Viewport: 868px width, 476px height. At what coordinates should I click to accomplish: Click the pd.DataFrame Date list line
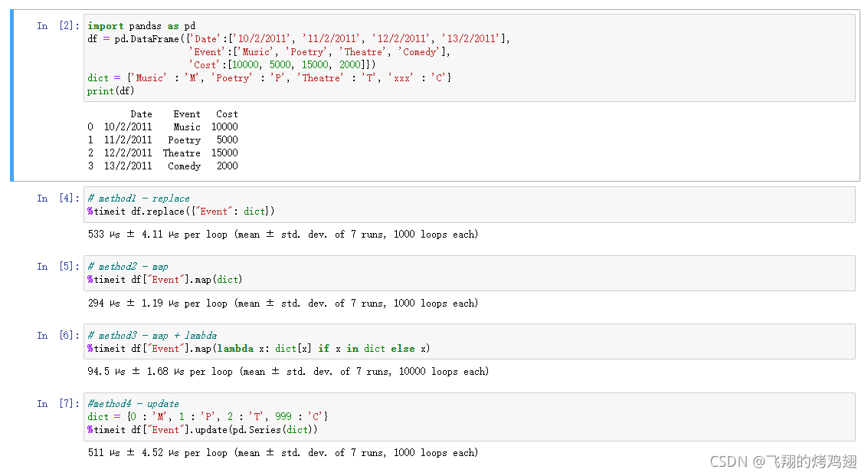point(298,39)
